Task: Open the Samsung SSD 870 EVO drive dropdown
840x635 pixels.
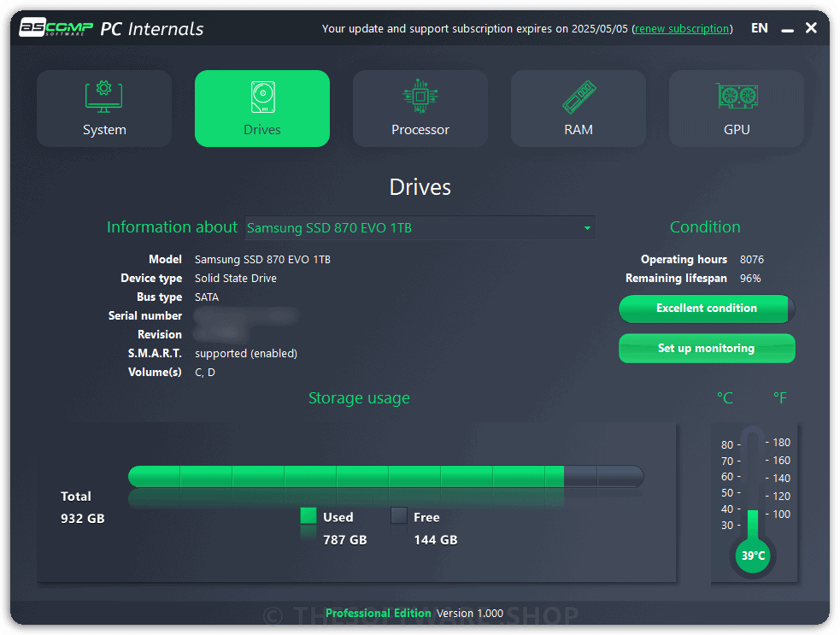Action: tap(420, 227)
